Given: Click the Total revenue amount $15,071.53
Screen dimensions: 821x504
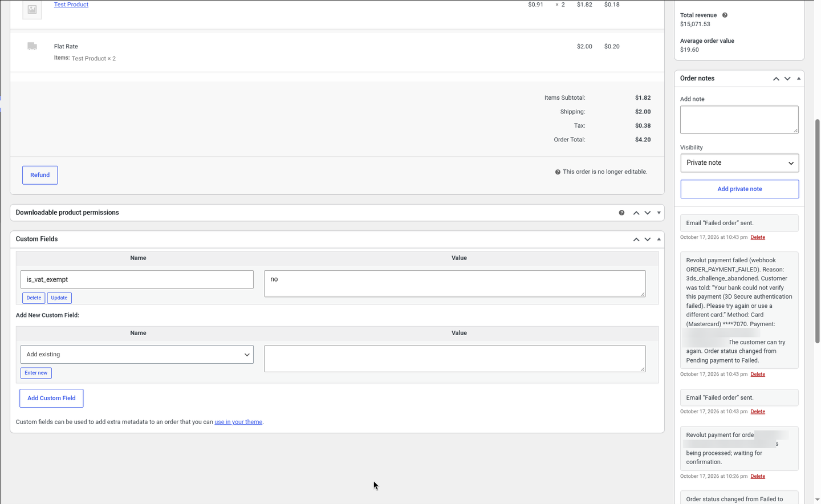Looking at the screenshot, I should (695, 25).
